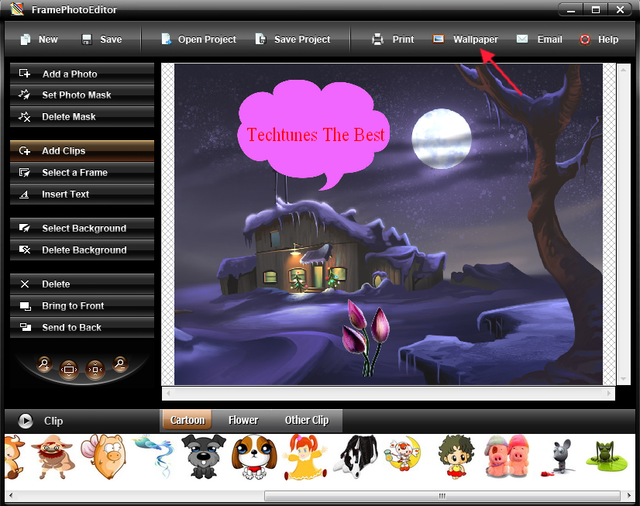
Task: Send the project by Email
Action: [539, 40]
